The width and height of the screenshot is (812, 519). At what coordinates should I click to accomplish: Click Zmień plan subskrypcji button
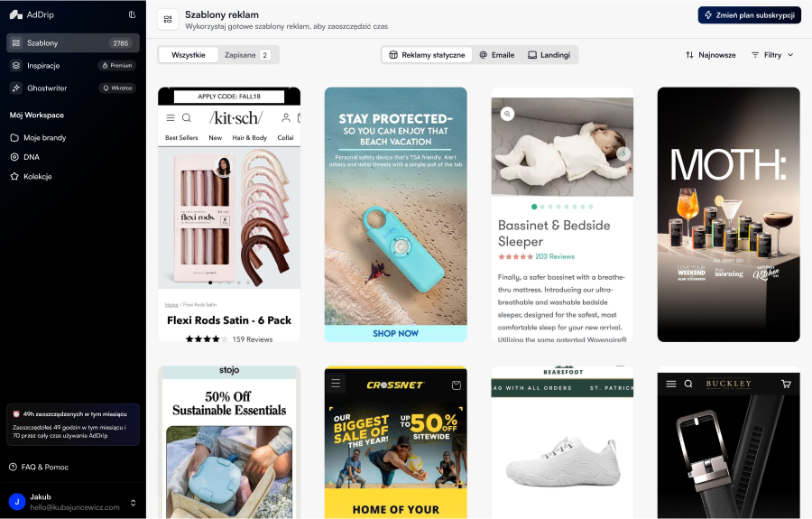coord(750,15)
